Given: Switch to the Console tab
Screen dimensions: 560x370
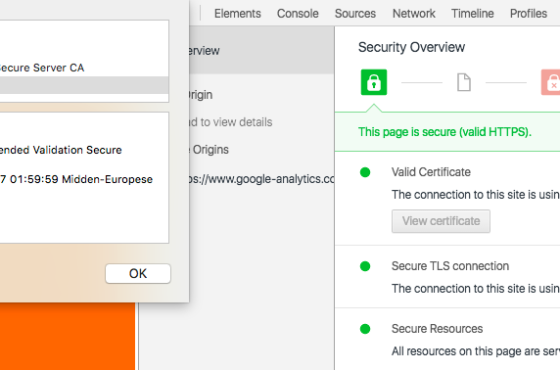Looking at the screenshot, I should pyautogui.click(x=298, y=14).
